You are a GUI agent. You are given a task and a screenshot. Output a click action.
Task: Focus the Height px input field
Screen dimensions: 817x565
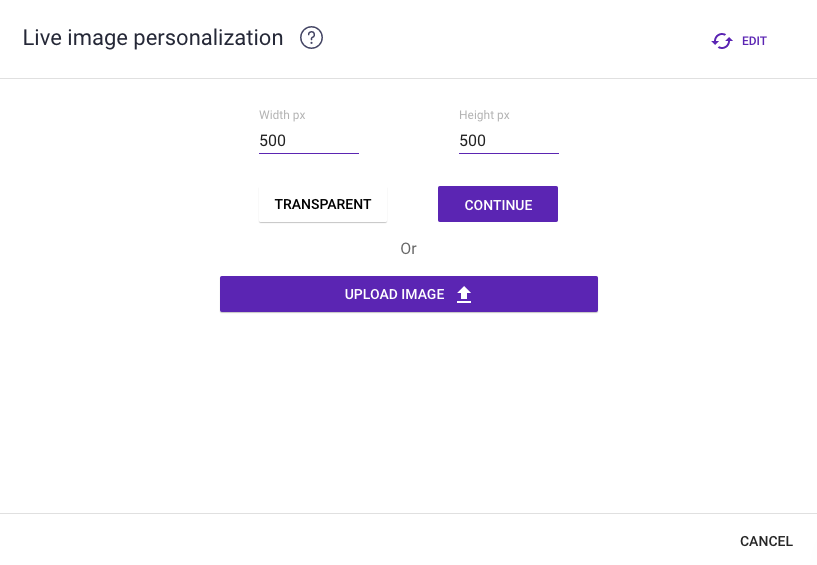[508, 141]
